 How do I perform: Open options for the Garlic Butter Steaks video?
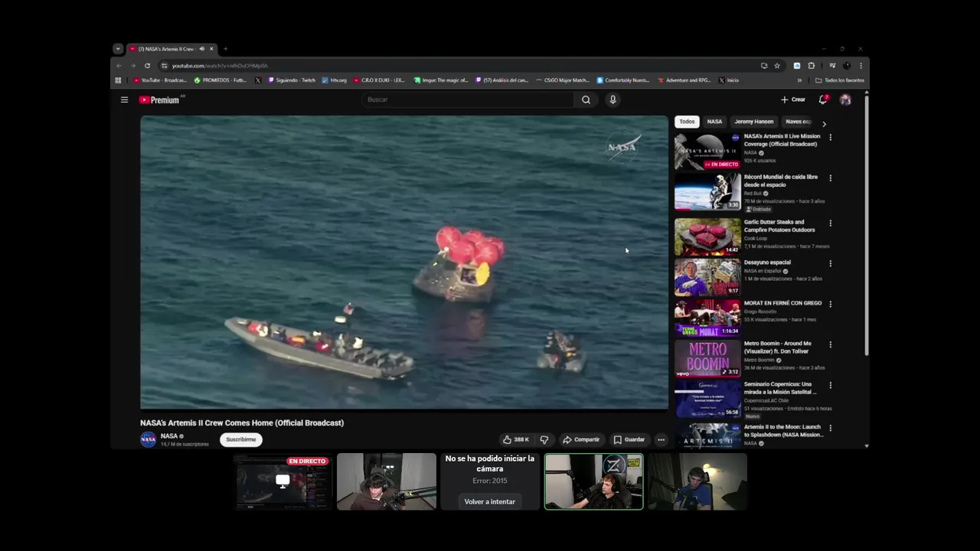(x=830, y=223)
